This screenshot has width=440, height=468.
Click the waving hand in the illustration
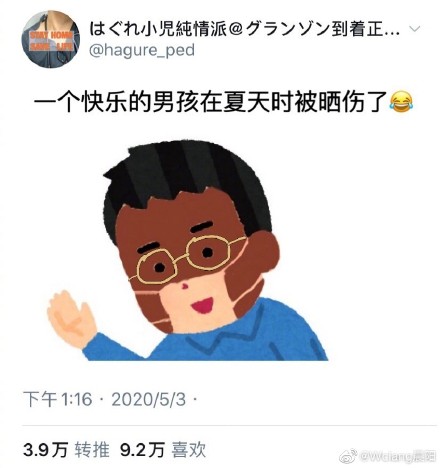71,318
